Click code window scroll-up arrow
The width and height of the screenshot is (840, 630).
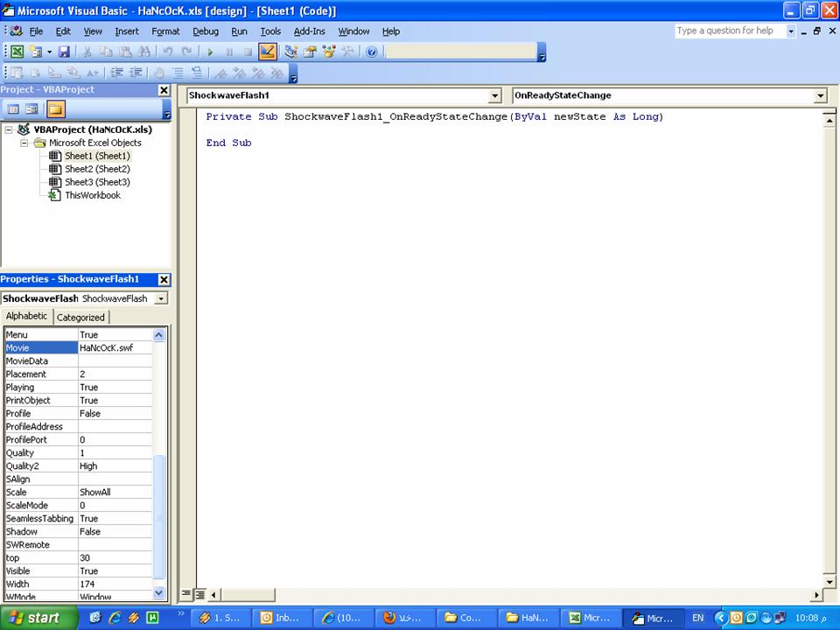point(829,121)
